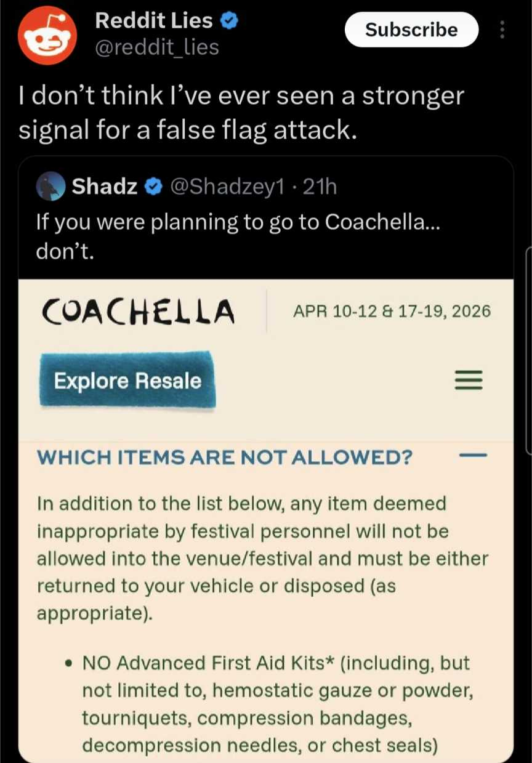Viewport: 532px width, 763px height.
Task: Open the quoted tweet's 21h timestamp
Action: [x=320, y=187]
